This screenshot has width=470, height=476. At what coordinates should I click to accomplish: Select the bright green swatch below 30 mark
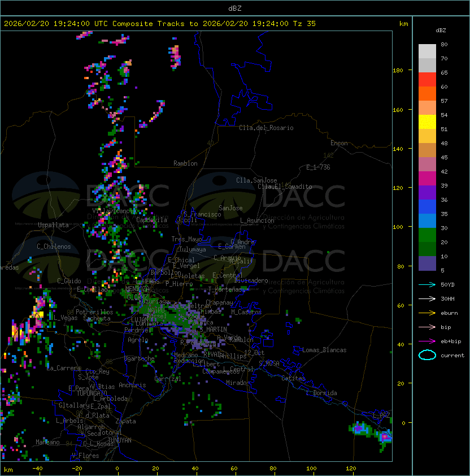(x=427, y=235)
